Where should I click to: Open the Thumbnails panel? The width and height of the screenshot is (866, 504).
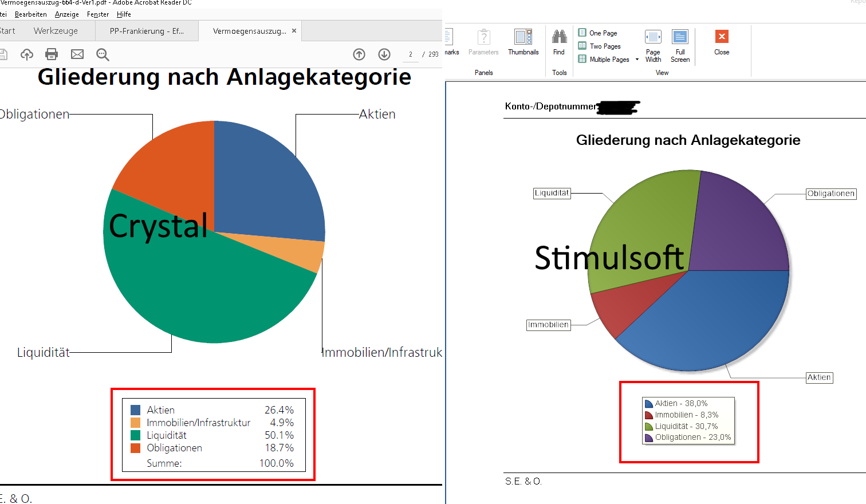(x=523, y=42)
